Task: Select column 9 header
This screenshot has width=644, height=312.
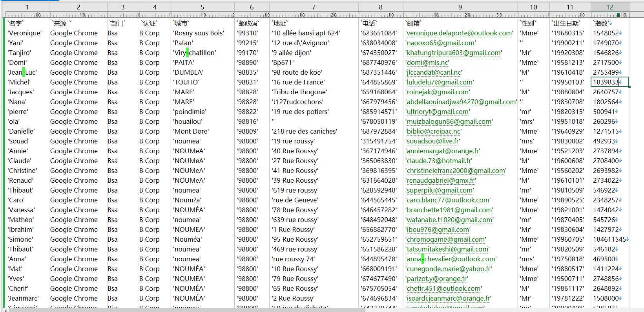Action: (x=460, y=7)
